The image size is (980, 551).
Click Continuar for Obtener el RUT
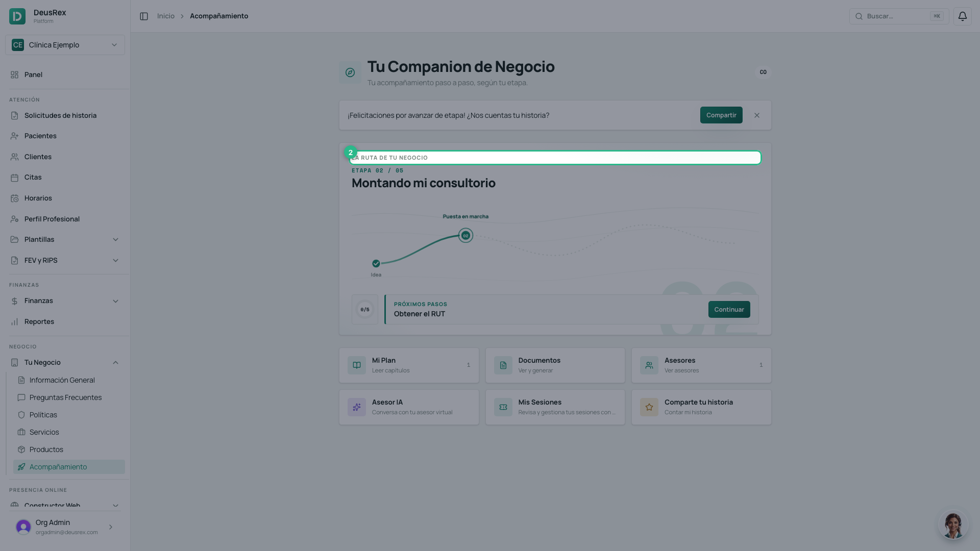(729, 310)
